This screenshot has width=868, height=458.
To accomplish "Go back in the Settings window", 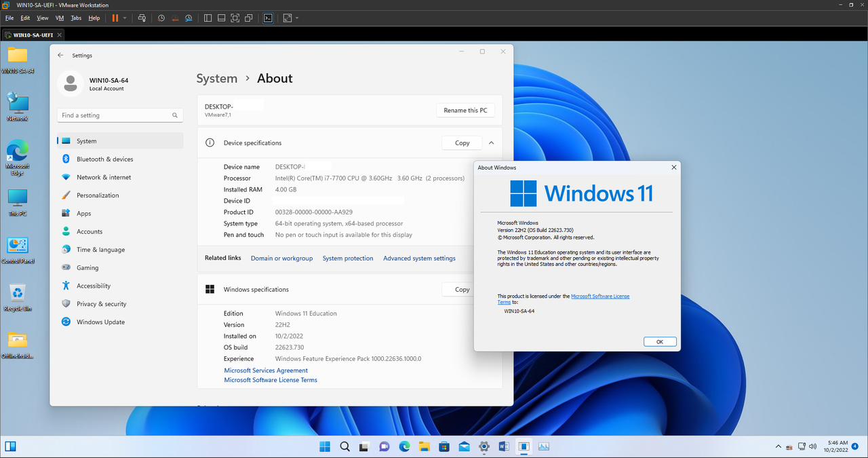I will [61, 55].
